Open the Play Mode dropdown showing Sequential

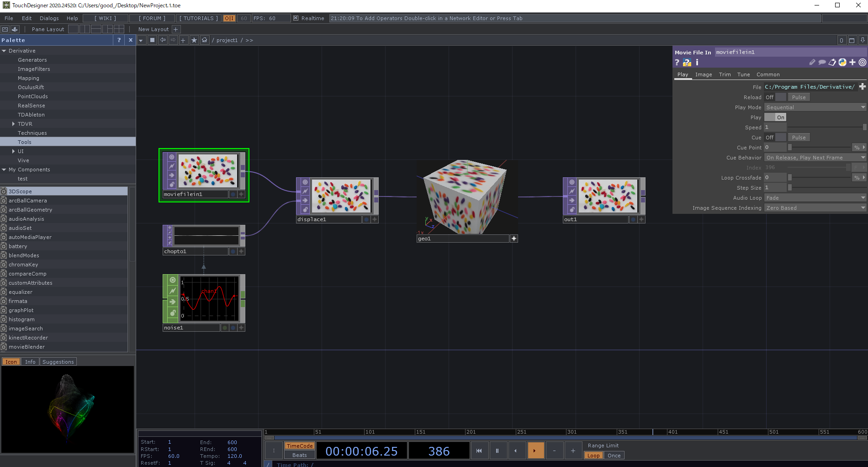pos(815,107)
